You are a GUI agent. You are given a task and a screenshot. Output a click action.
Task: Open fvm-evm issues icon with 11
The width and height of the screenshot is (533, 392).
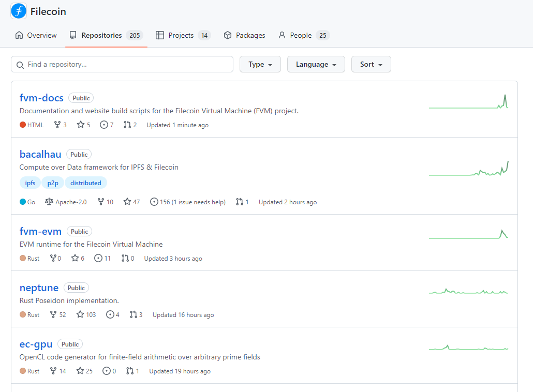click(98, 258)
